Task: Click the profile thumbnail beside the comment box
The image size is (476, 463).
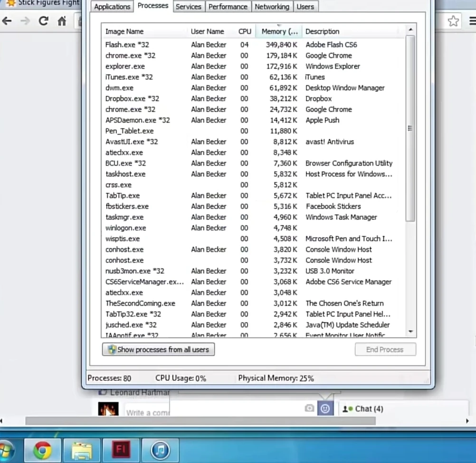Action: point(108,409)
